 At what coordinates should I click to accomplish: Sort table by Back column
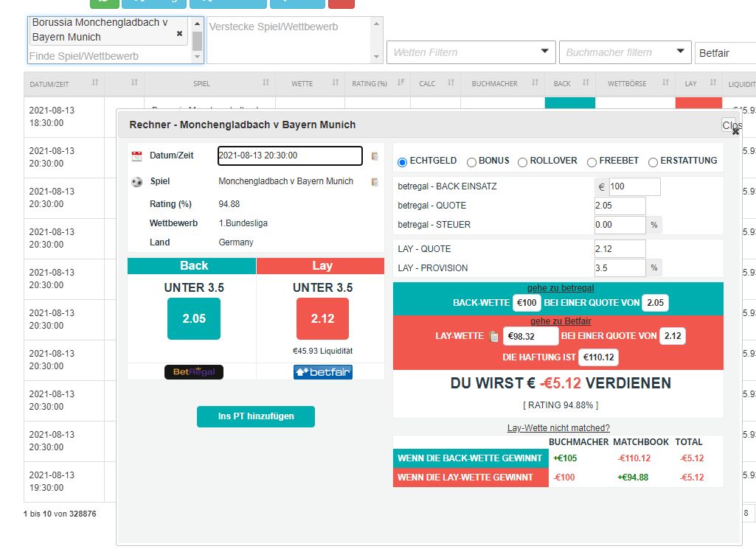(586, 83)
